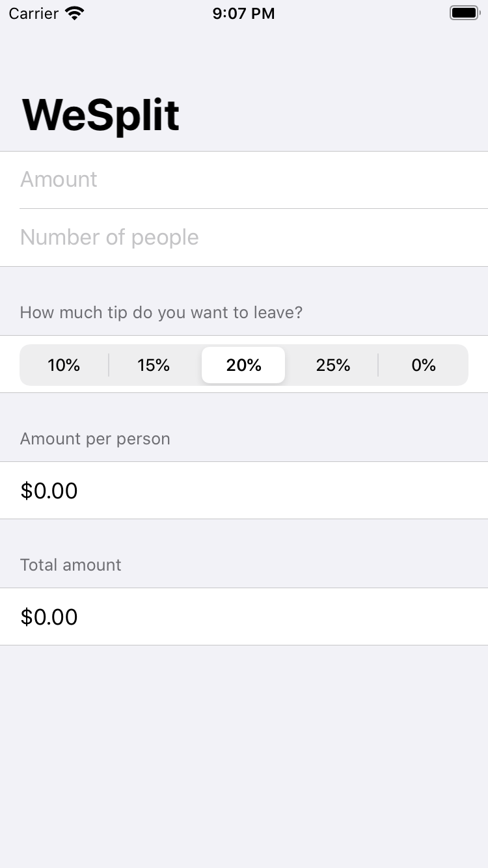Tap the battery icon in status bar
The height and width of the screenshot is (868, 488).
coord(464,13)
